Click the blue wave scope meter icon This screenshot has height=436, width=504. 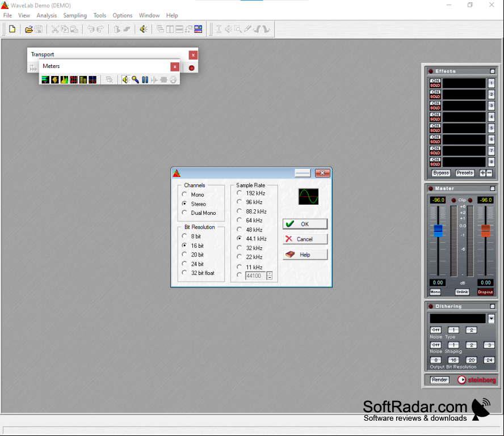[x=93, y=79]
